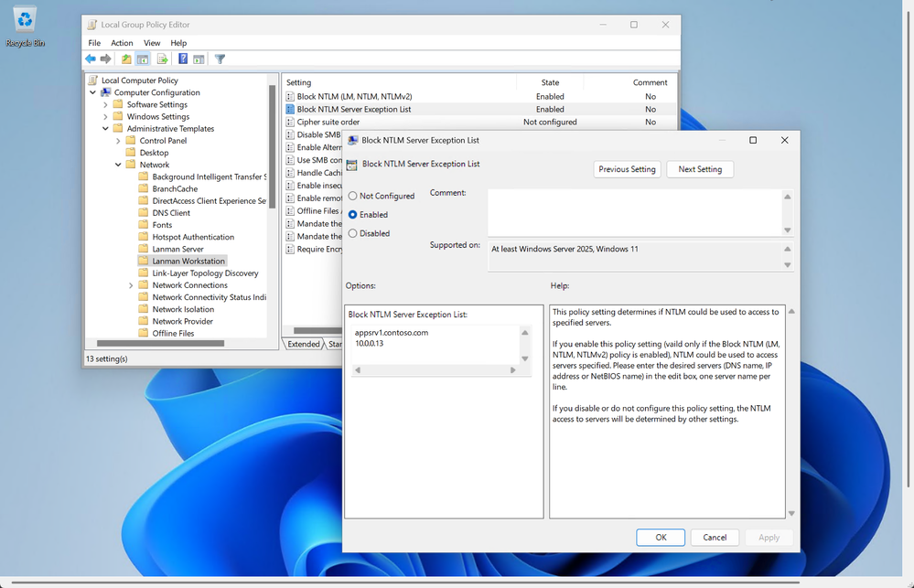
Task: Click the Apply button
Action: (769, 538)
